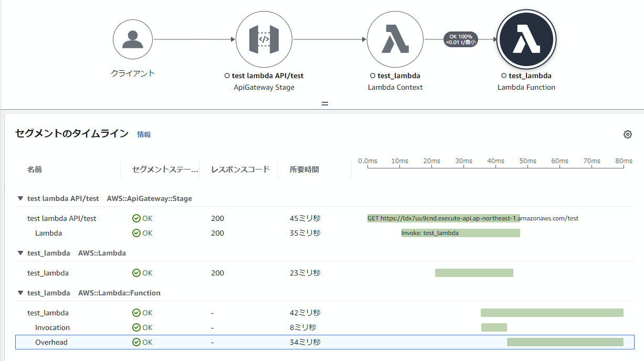Screen dimensions: 644x361
Task: Click the 80ms tick on the time ruler
Action: (624, 161)
